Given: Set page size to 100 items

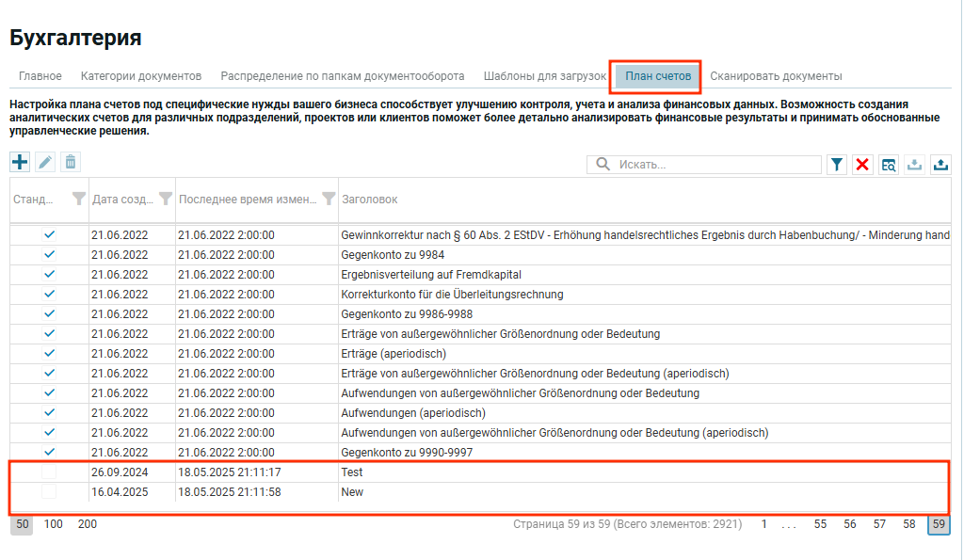Looking at the screenshot, I should click(x=54, y=523).
